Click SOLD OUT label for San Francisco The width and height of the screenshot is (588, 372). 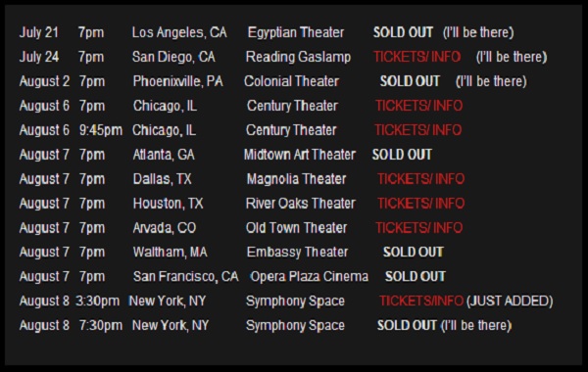pos(416,276)
